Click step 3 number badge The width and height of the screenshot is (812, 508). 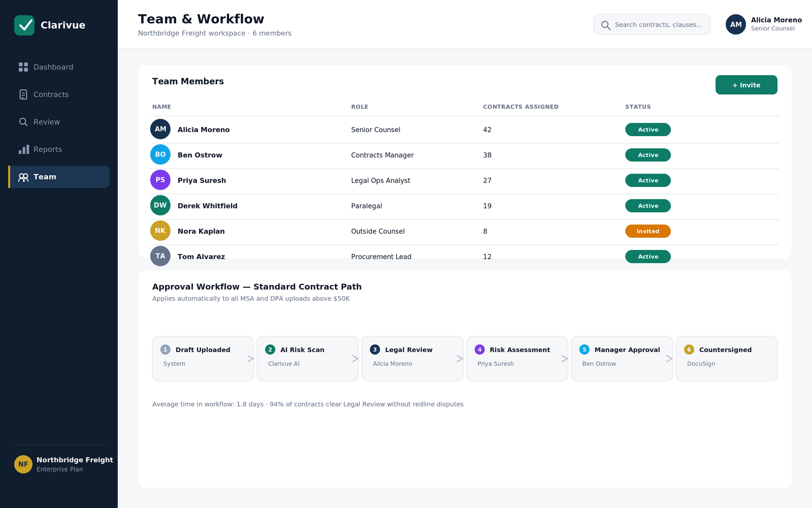(375, 350)
